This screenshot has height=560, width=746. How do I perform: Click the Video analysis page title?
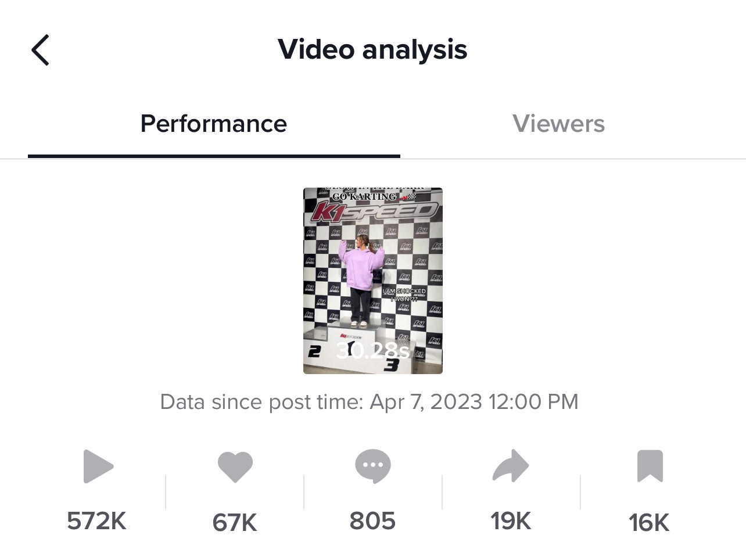[x=372, y=49]
